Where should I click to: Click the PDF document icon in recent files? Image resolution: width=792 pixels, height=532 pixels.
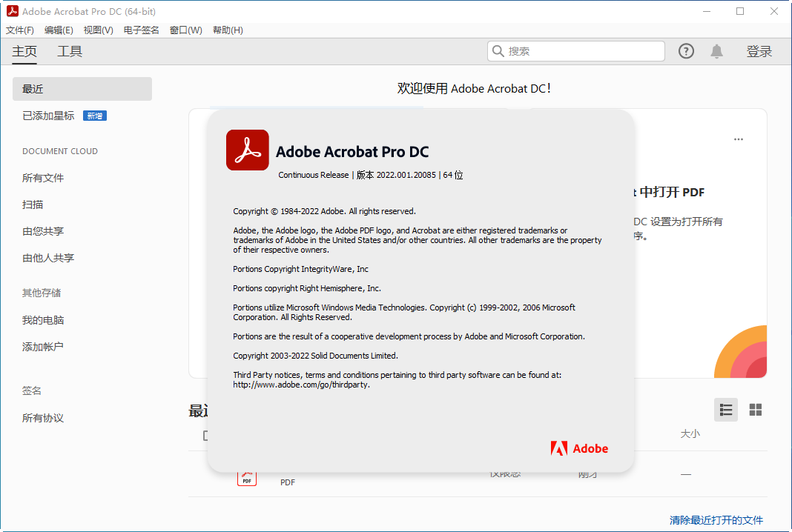click(246, 478)
